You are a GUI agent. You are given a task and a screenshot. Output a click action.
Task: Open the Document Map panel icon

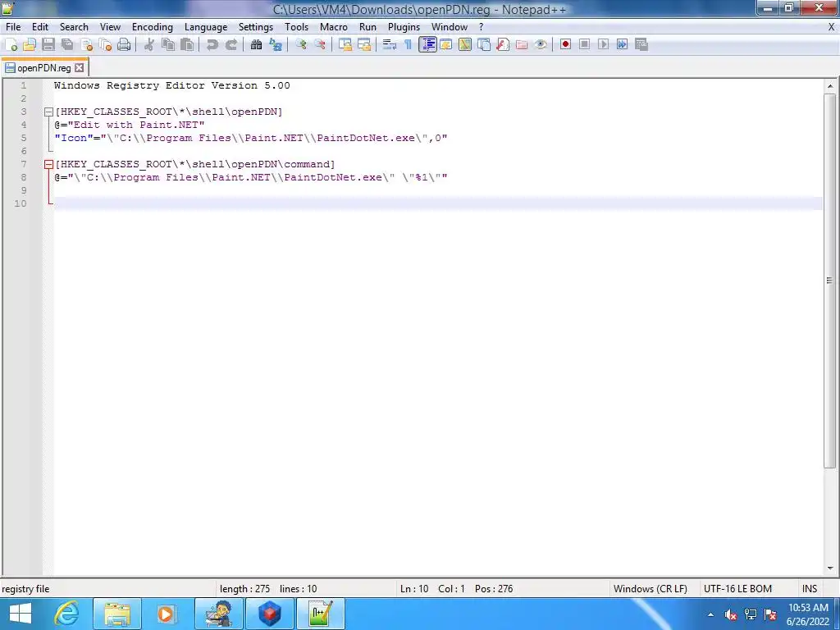[x=464, y=44]
